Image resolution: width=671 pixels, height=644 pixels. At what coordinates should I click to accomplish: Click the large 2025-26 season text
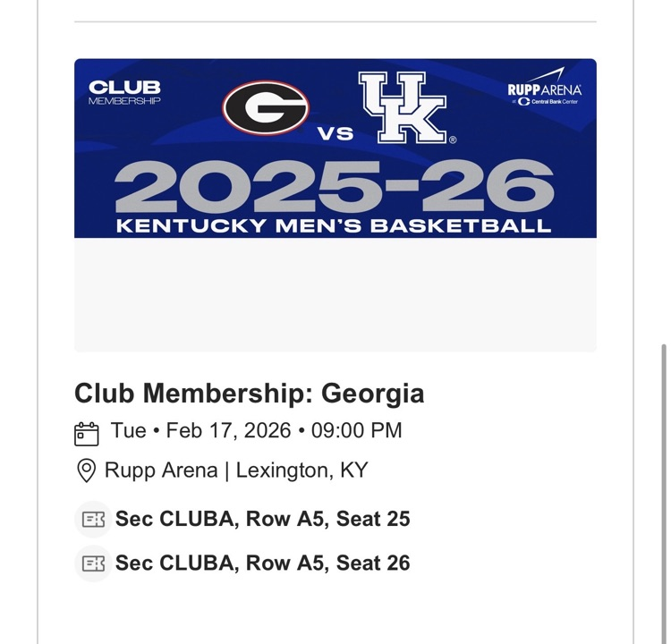coord(335,186)
